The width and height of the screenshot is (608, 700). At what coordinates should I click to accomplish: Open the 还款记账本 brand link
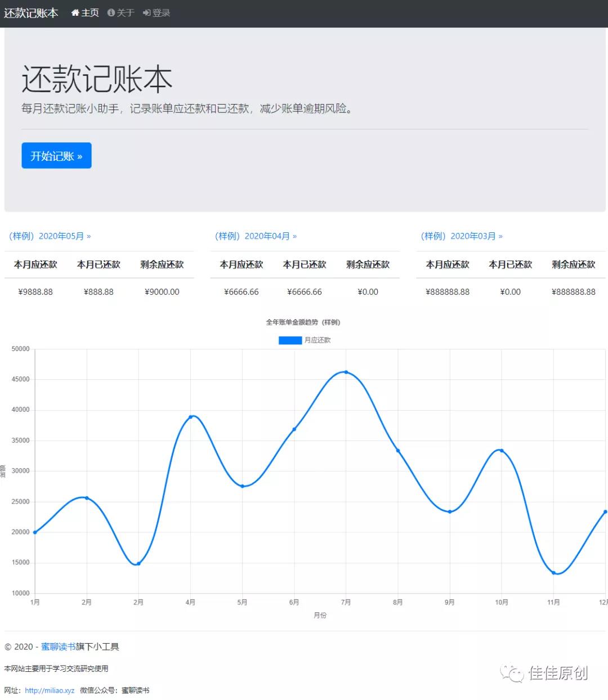point(31,13)
